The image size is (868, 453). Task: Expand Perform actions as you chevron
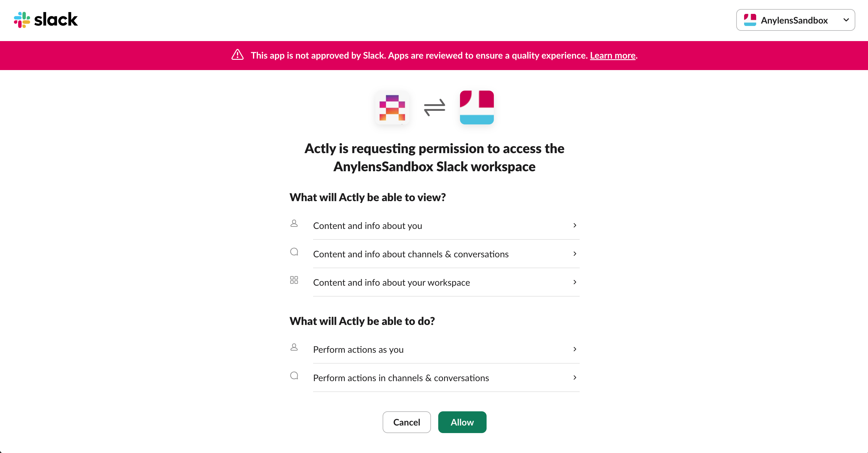[575, 349]
